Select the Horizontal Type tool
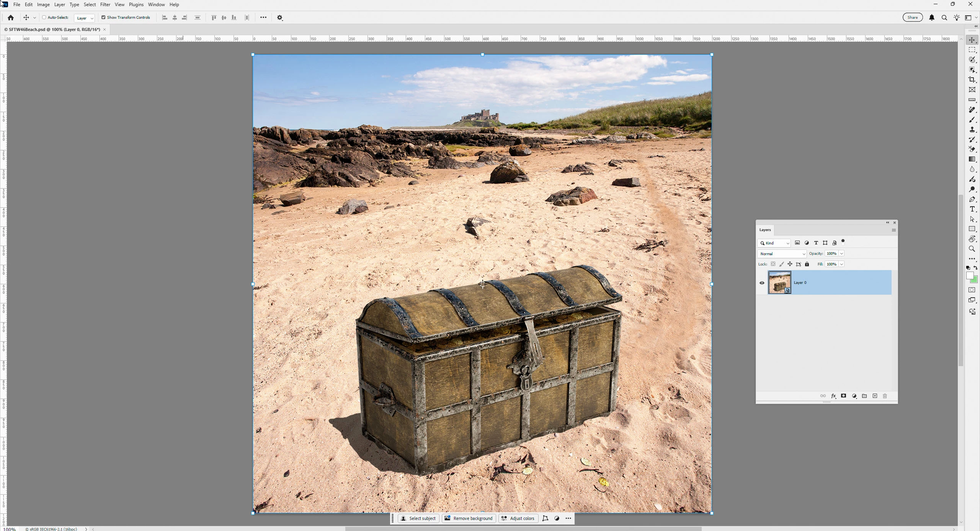 (972, 209)
